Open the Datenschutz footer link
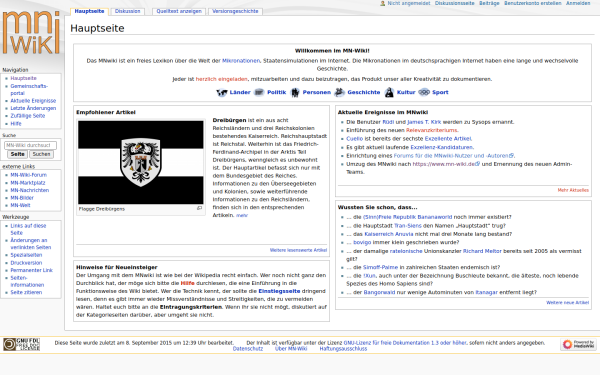 pyautogui.click(x=248, y=349)
